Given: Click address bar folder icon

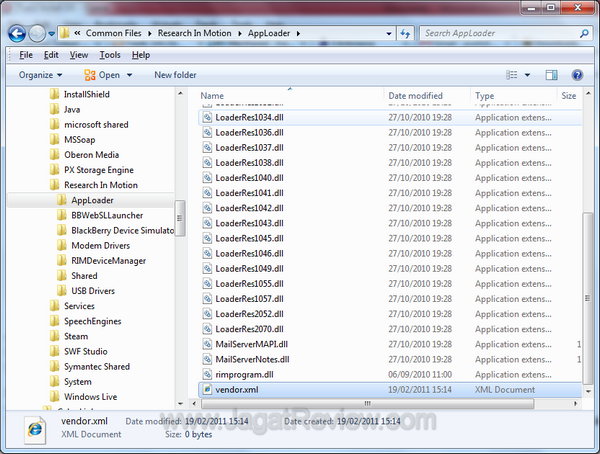Looking at the screenshot, I should (x=65, y=33).
